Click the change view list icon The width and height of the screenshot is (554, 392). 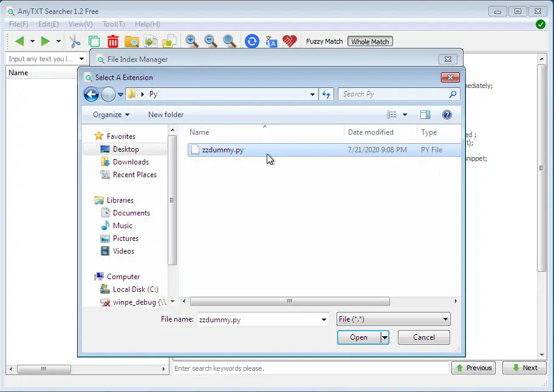391,115
